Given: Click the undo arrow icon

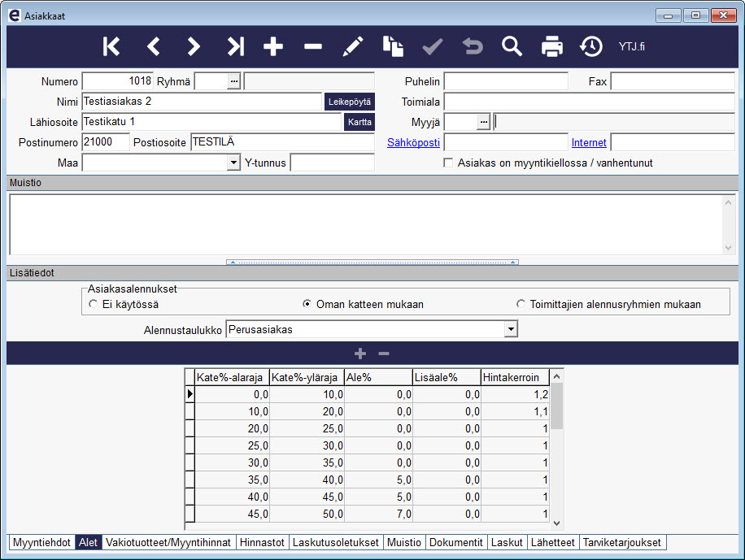Looking at the screenshot, I should tap(473, 46).
